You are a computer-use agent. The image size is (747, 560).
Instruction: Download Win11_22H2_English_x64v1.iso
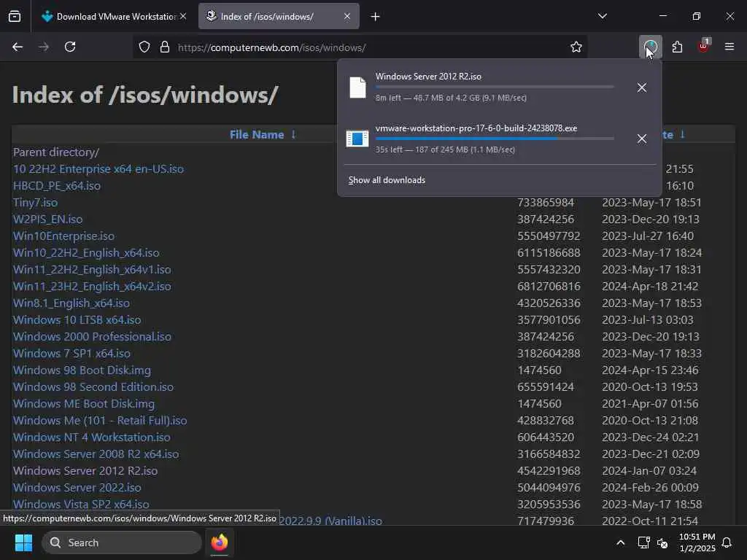coord(92,270)
